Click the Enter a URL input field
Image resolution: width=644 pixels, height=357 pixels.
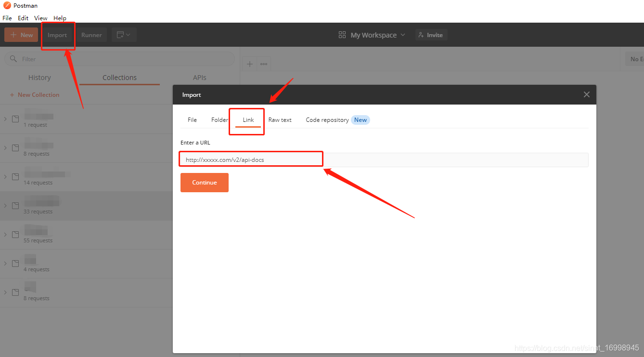click(384, 160)
